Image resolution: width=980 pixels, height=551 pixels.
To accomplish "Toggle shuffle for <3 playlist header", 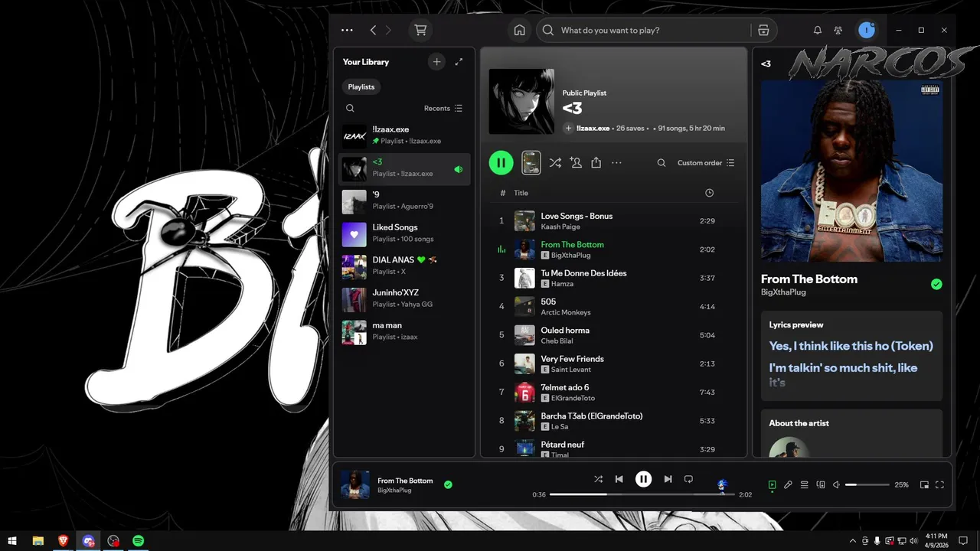I will (555, 163).
